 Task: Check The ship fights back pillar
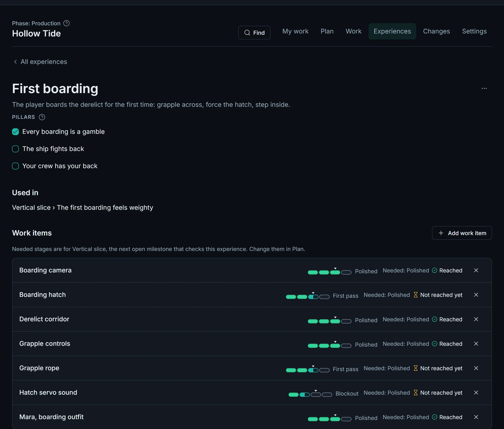15,149
